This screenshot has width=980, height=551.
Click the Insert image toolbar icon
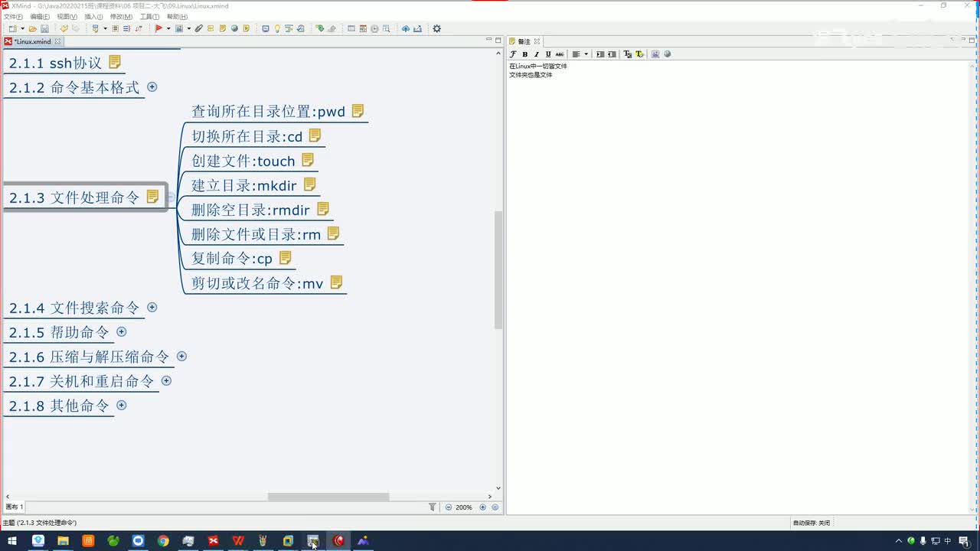[x=178, y=29]
